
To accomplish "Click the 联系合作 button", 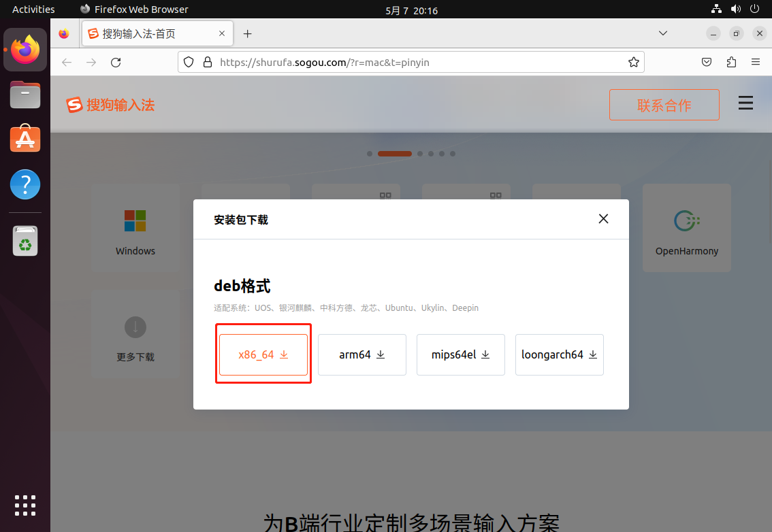I will (x=664, y=105).
